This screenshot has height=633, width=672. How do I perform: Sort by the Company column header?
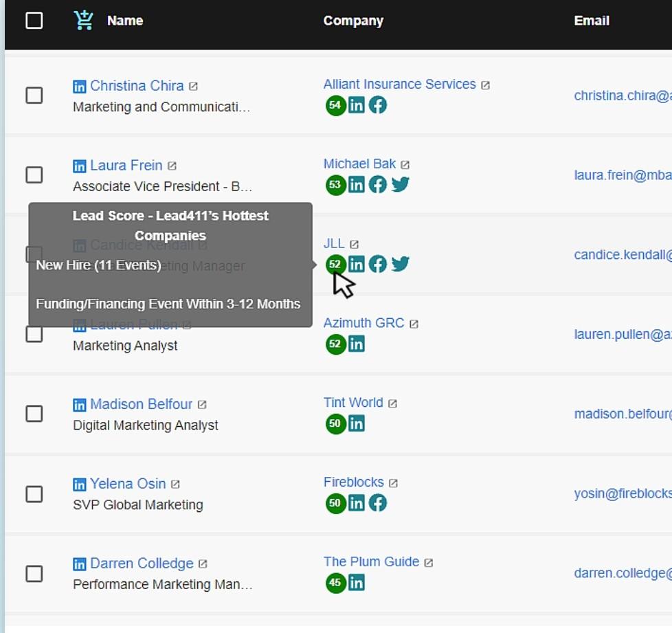(x=353, y=21)
